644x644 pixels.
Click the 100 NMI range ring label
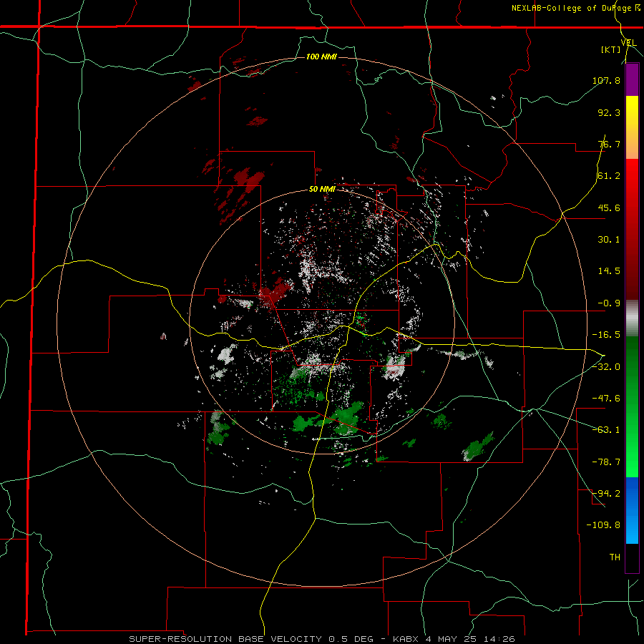coord(321,57)
